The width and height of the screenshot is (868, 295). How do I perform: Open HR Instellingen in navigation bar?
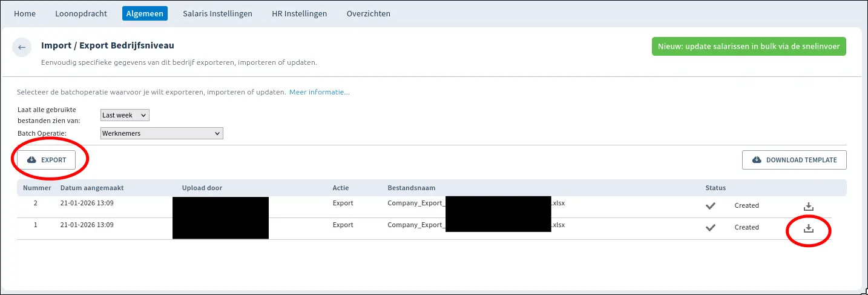(x=299, y=13)
